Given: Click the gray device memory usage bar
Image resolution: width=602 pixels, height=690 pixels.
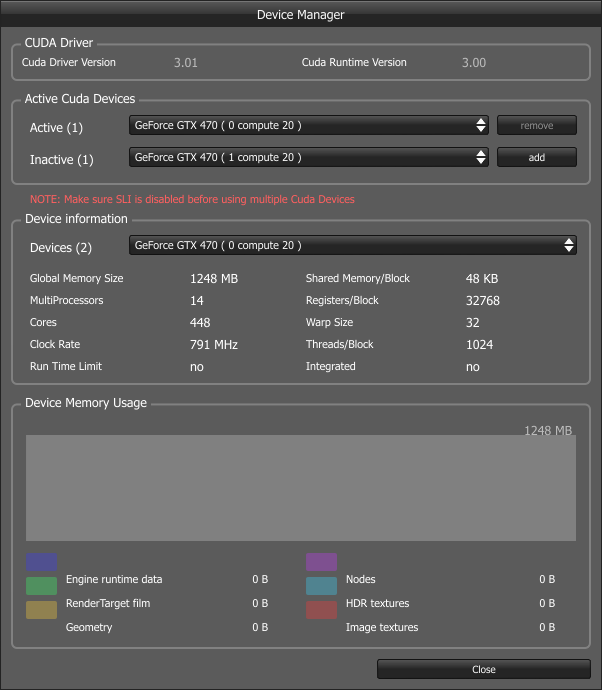Looking at the screenshot, I should pyautogui.click(x=301, y=488).
